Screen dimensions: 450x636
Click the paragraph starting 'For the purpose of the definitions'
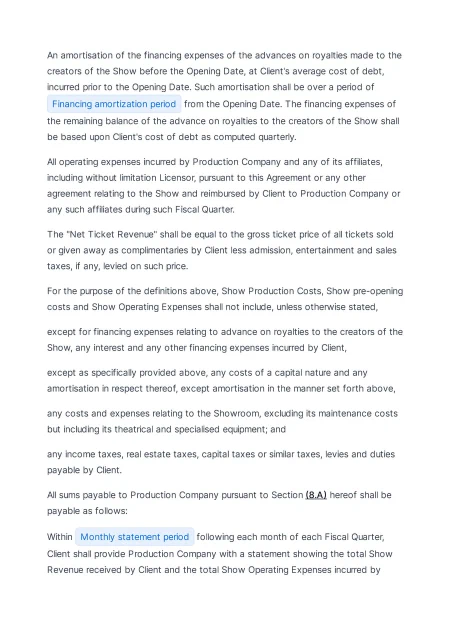tap(225, 299)
